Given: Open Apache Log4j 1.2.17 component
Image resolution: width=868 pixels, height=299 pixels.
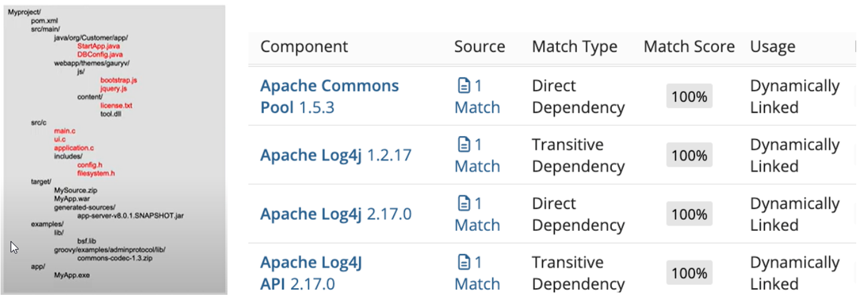Looking at the screenshot, I should click(336, 156).
